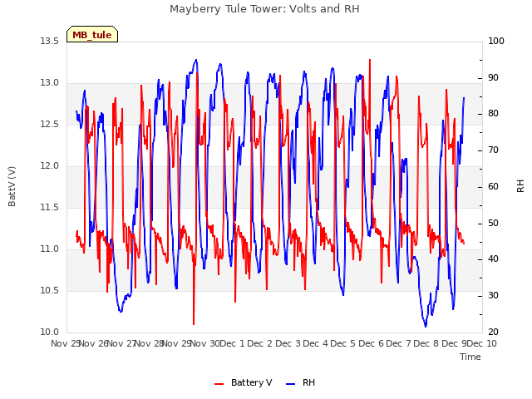Image resolution: width=532 pixels, height=399 pixels.
Task: Click the 'Dec 4' date label
Action: pos(316,343)
